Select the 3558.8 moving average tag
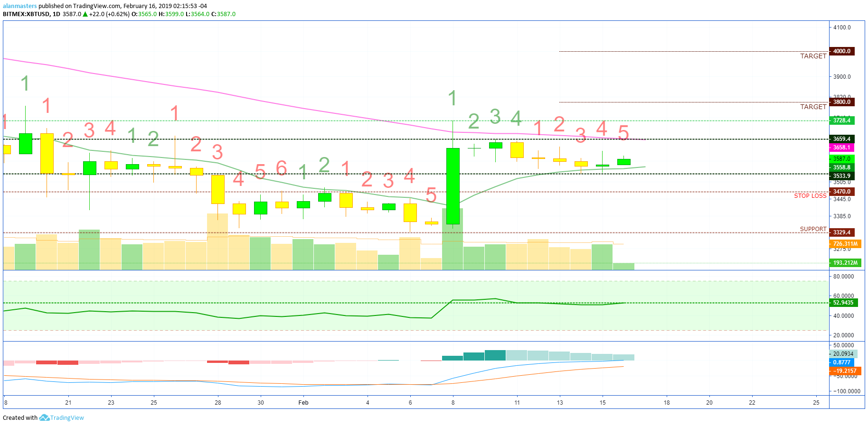The height and width of the screenshot is (426, 868). 842,167
